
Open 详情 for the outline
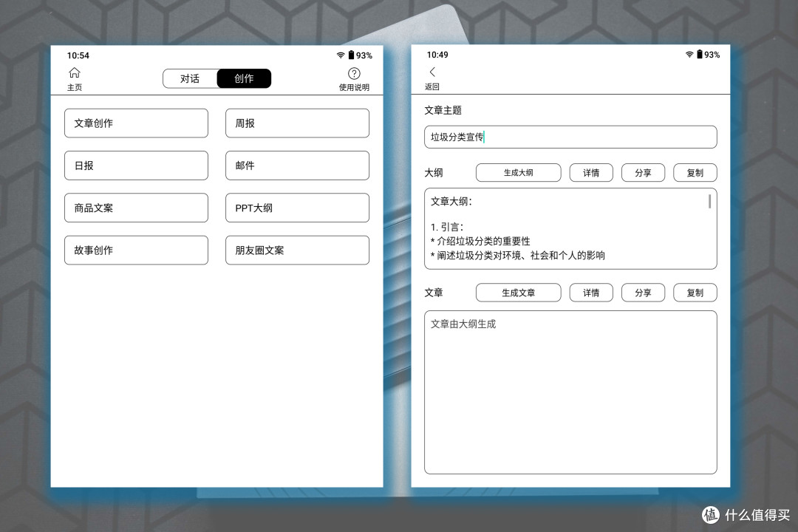point(591,173)
